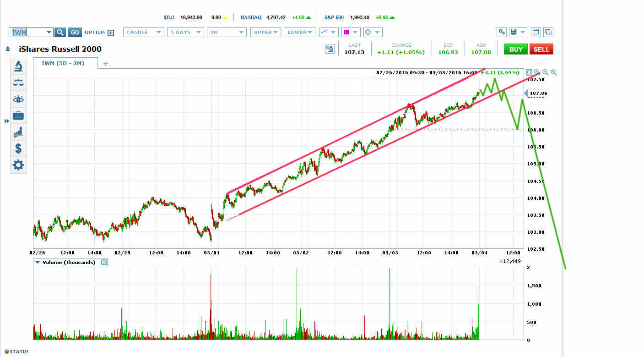Click the +4.11 (3.99%) range change

500,72
